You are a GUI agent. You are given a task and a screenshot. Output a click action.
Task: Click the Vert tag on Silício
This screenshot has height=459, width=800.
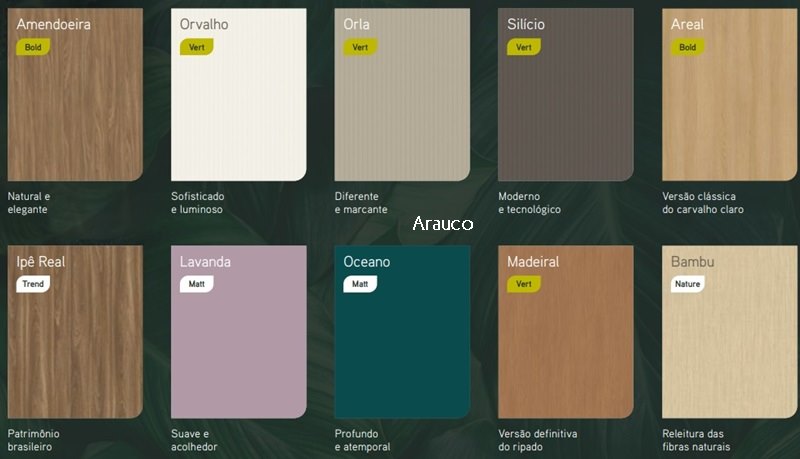524,47
